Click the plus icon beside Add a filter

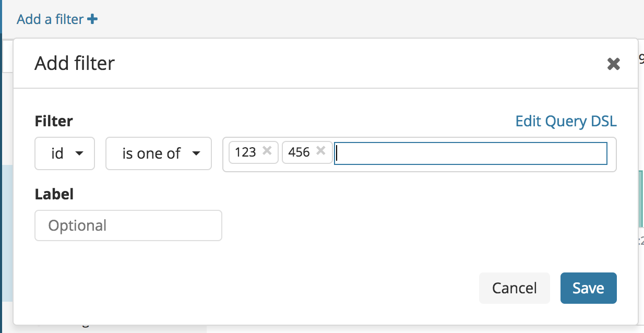click(x=92, y=19)
